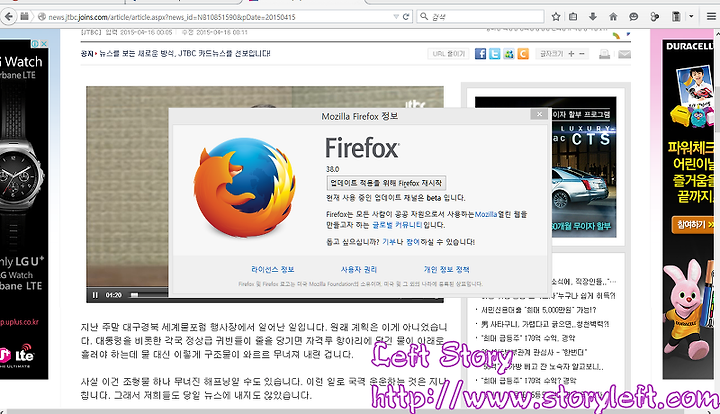
Task: Email the article with envelope icon
Action: coord(624,54)
